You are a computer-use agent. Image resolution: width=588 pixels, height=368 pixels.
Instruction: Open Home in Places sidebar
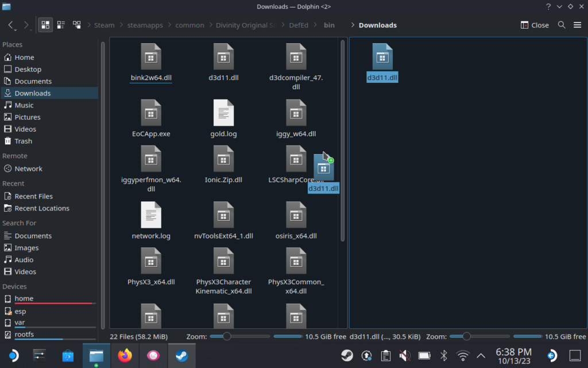(49, 57)
